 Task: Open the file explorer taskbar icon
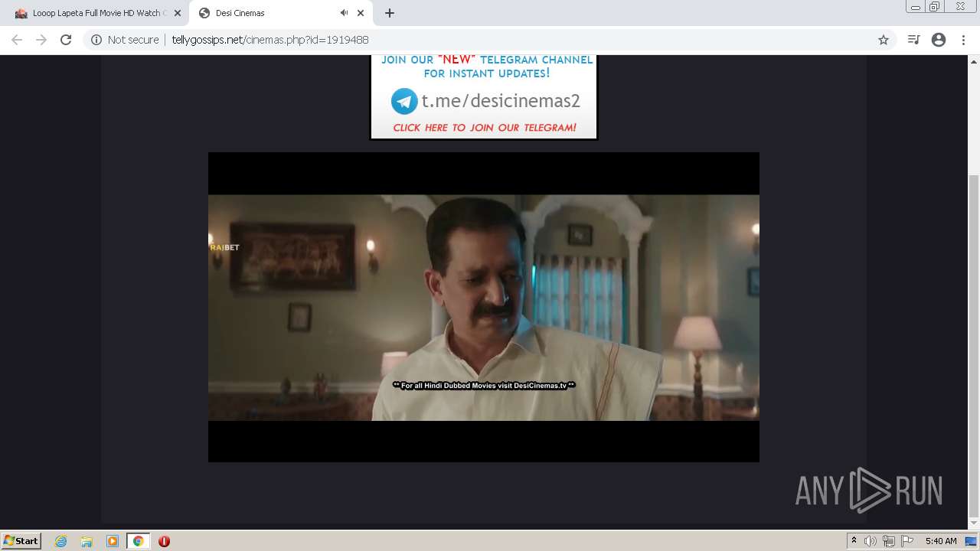(x=87, y=541)
